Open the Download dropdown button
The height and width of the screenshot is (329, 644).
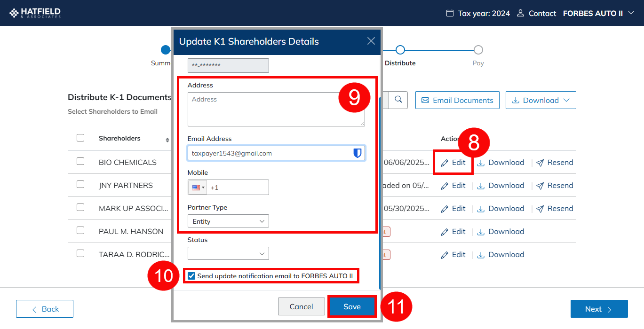point(541,100)
